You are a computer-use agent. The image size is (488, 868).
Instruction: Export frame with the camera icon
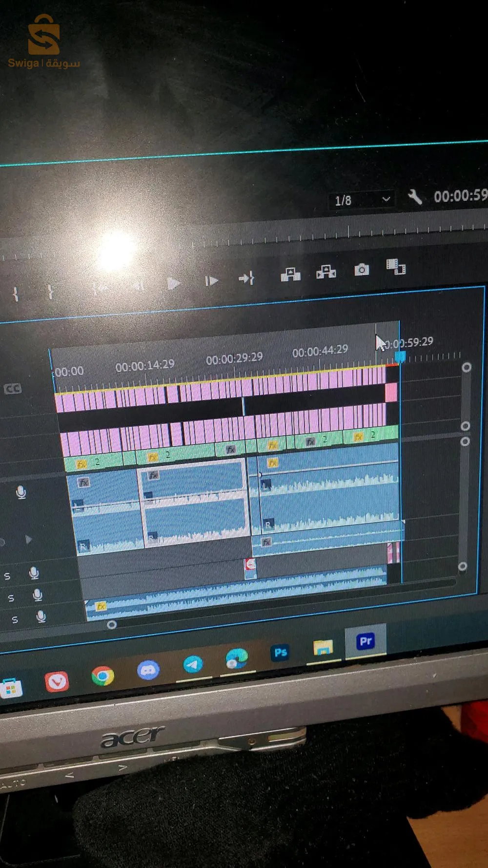click(x=362, y=270)
